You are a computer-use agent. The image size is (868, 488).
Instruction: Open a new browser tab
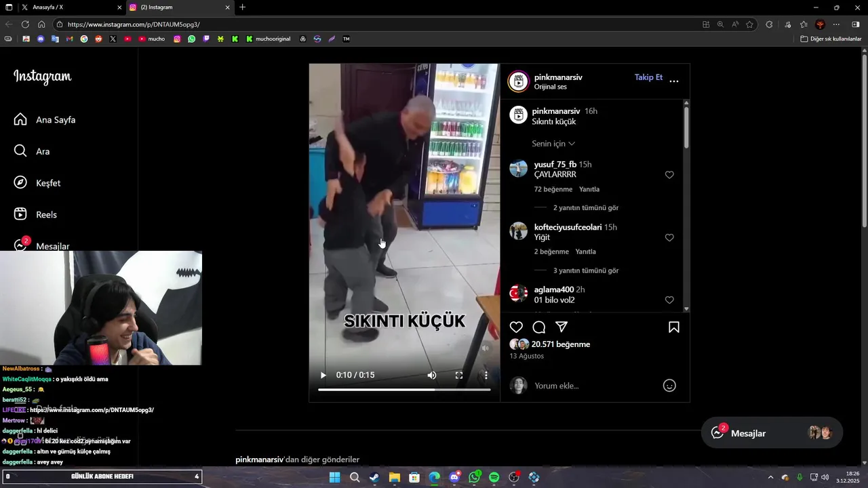243,7
